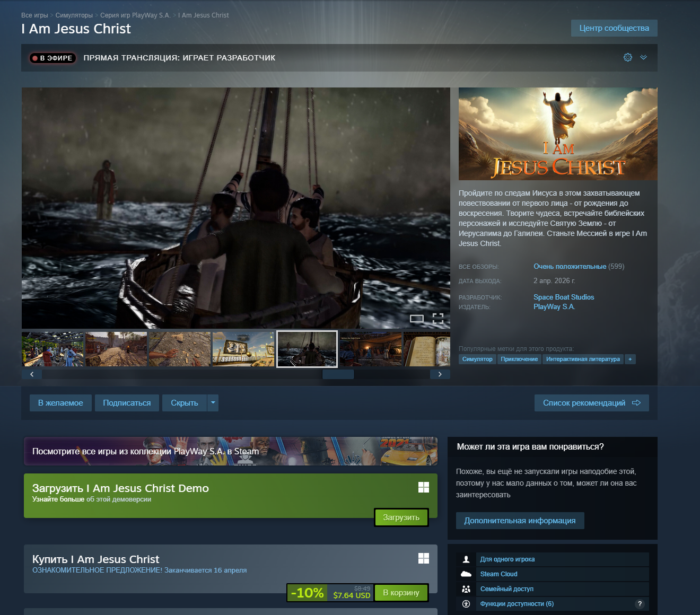Select the dark interior scene thumbnail

click(371, 349)
